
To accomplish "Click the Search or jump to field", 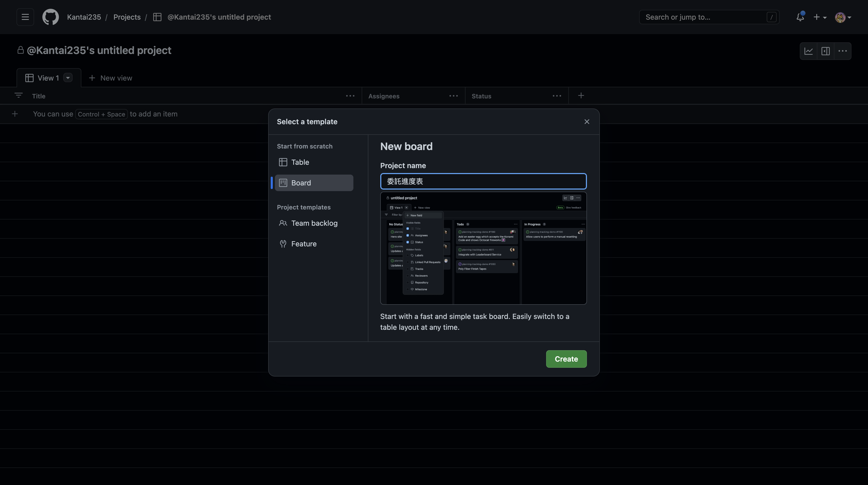I will (x=709, y=17).
